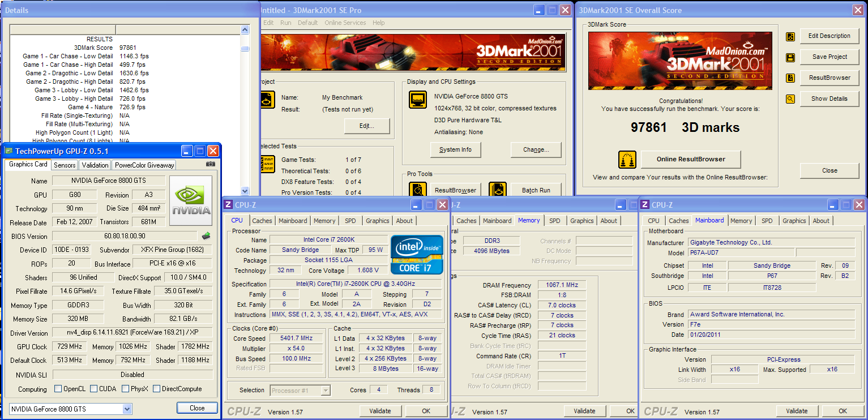
Task: Click the floppy icon beside Save Project
Action: (x=790, y=57)
